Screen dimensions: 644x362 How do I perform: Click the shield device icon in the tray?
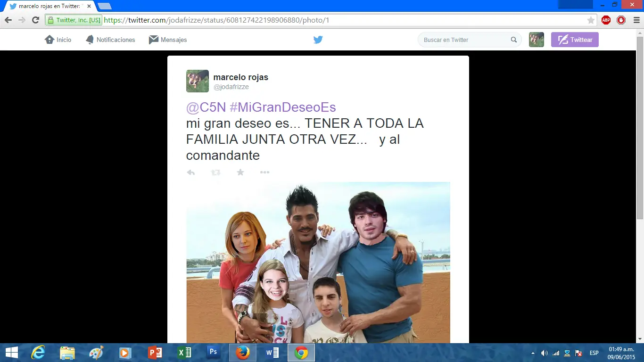[x=567, y=353]
